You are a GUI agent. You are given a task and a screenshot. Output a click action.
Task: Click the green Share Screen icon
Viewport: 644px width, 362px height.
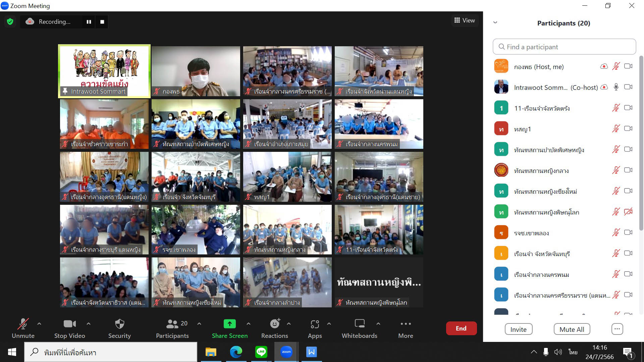point(229,324)
